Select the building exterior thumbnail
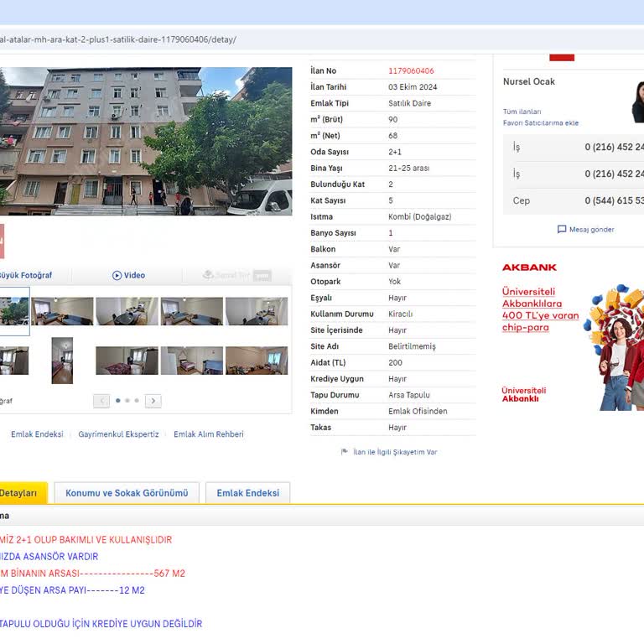 [14, 311]
